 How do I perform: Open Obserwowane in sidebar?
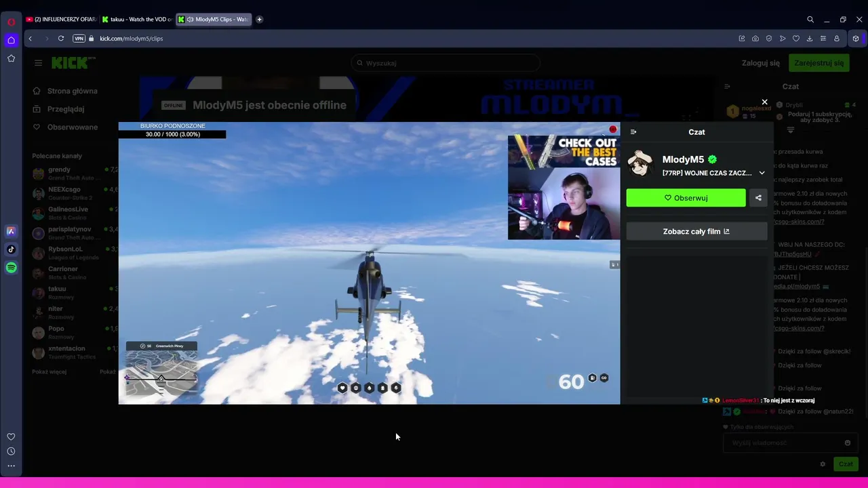(66, 127)
